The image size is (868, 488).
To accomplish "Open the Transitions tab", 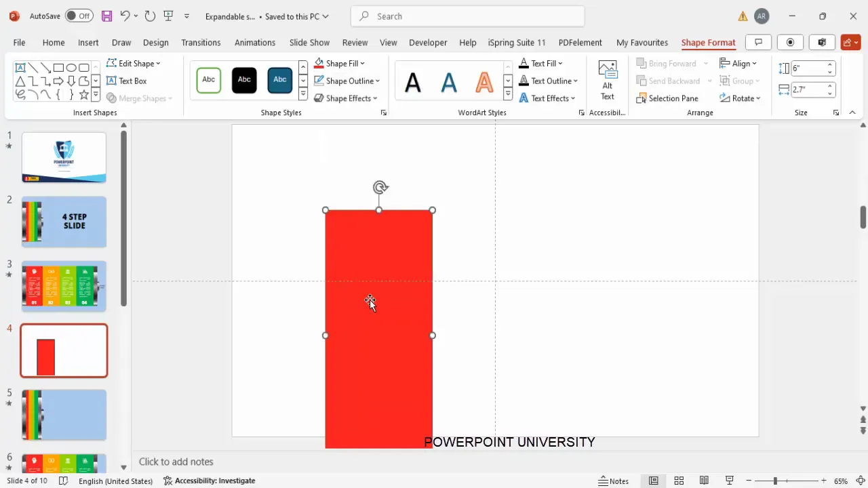I will pos(201,42).
